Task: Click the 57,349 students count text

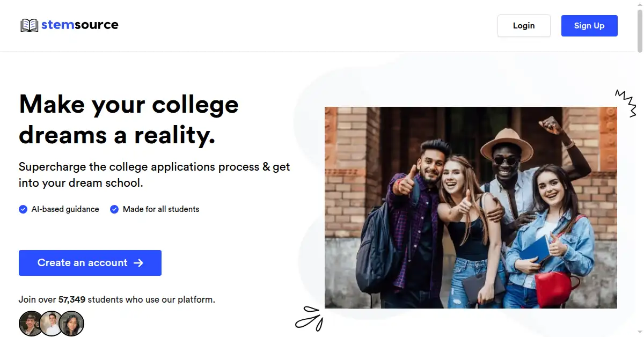Action: (x=72, y=299)
